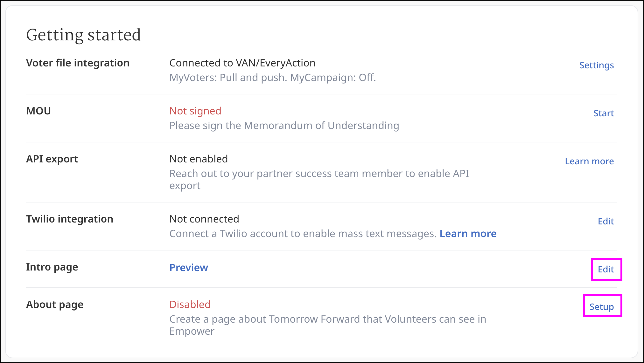The width and height of the screenshot is (644, 363).
Task: Preview the Intro page
Action: click(189, 268)
